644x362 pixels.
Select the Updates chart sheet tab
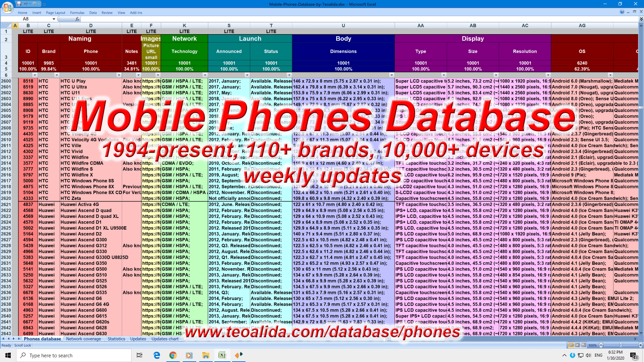(x=164, y=339)
